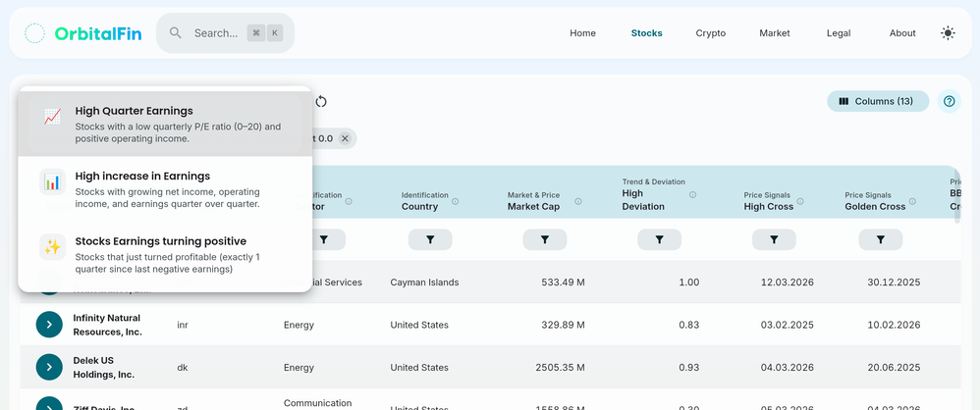Show info for High Cross column
Image resolution: width=980 pixels, height=410 pixels.
[800, 202]
